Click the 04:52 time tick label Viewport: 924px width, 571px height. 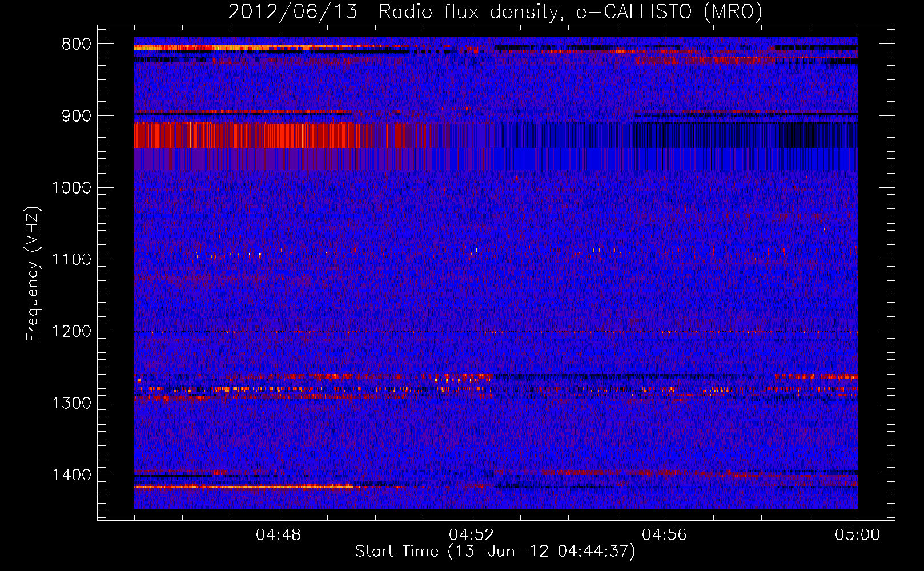(x=472, y=535)
